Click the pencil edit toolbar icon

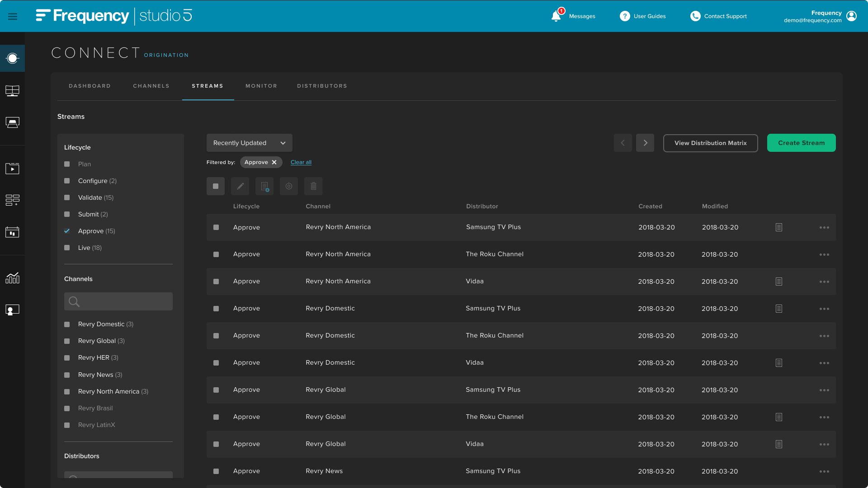[x=240, y=186]
